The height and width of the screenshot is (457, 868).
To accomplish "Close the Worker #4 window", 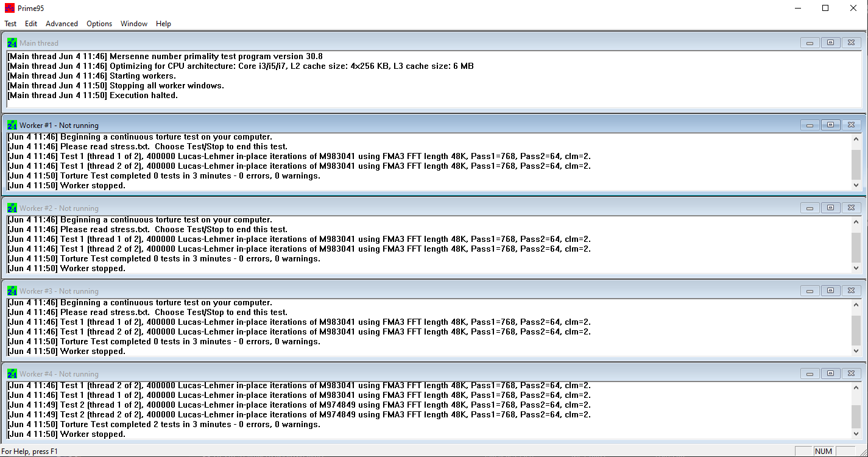I will [851, 374].
